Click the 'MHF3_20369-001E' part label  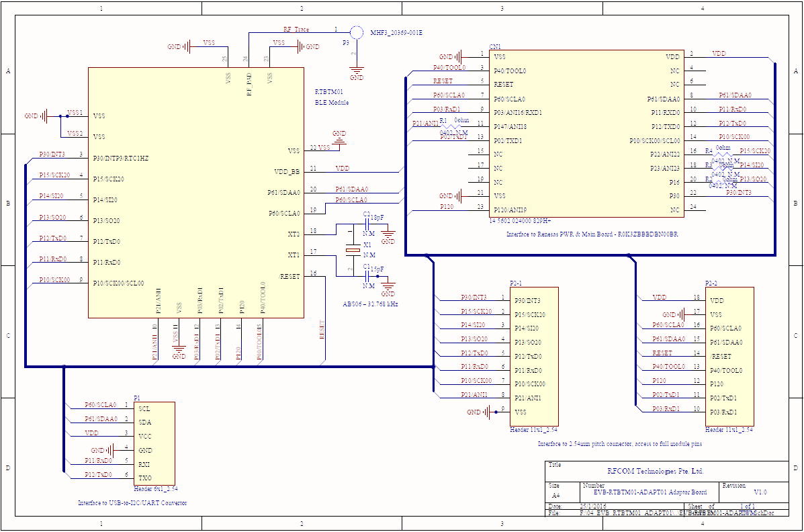click(396, 33)
